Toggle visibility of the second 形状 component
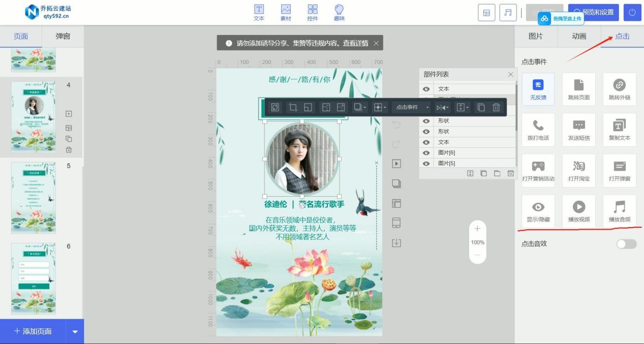This screenshot has width=644, height=344. click(x=426, y=132)
